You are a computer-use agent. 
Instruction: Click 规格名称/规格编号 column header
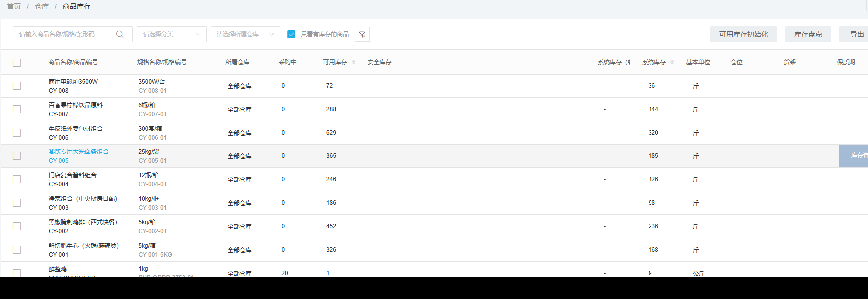pyautogui.click(x=162, y=62)
